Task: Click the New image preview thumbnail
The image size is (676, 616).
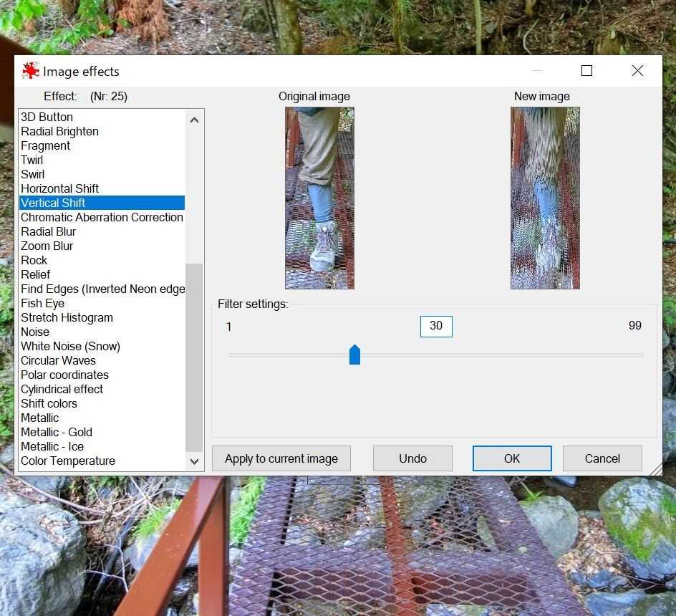Action: pyautogui.click(x=545, y=198)
